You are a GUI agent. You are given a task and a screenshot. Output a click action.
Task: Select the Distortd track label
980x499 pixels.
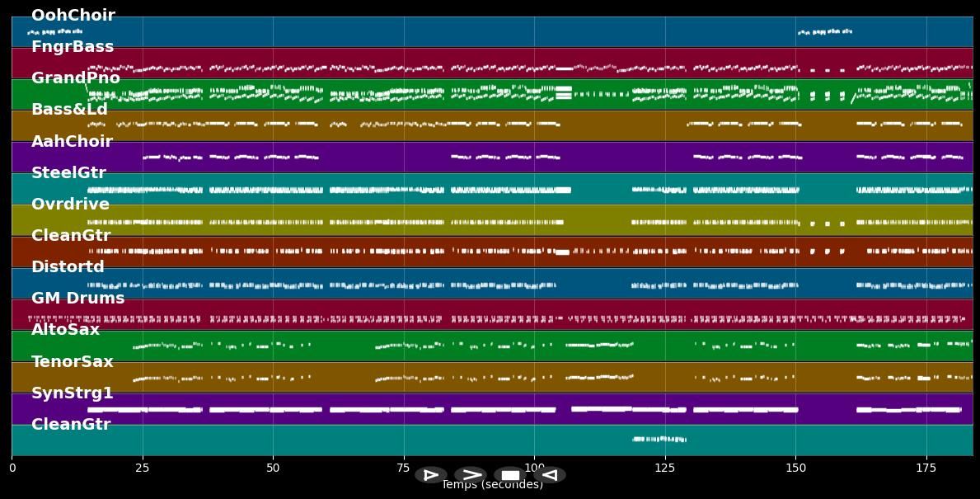coord(68,267)
